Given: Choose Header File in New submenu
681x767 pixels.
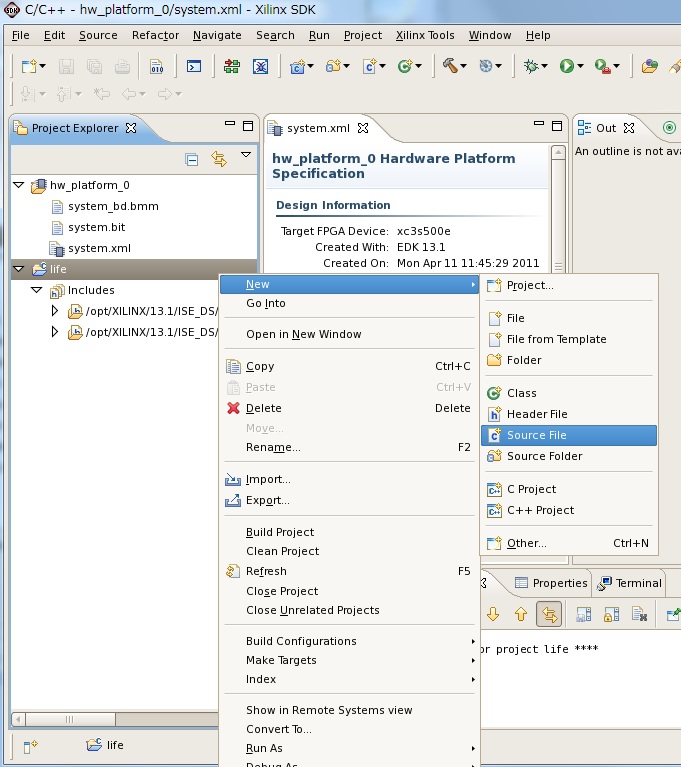Looking at the screenshot, I should 569,414.
